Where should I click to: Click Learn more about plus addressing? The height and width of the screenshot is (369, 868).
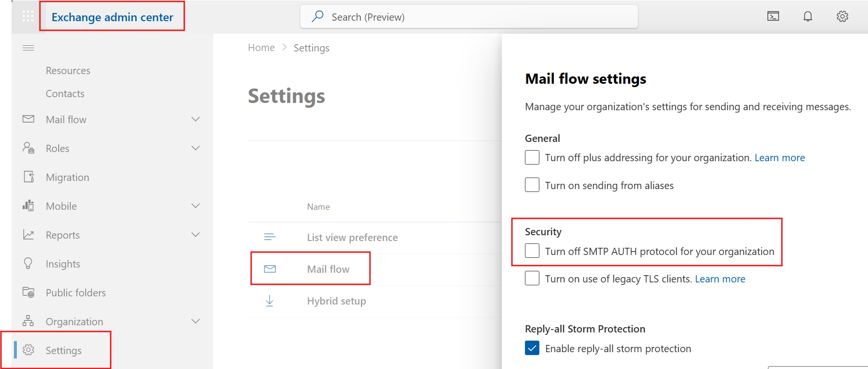coord(779,158)
